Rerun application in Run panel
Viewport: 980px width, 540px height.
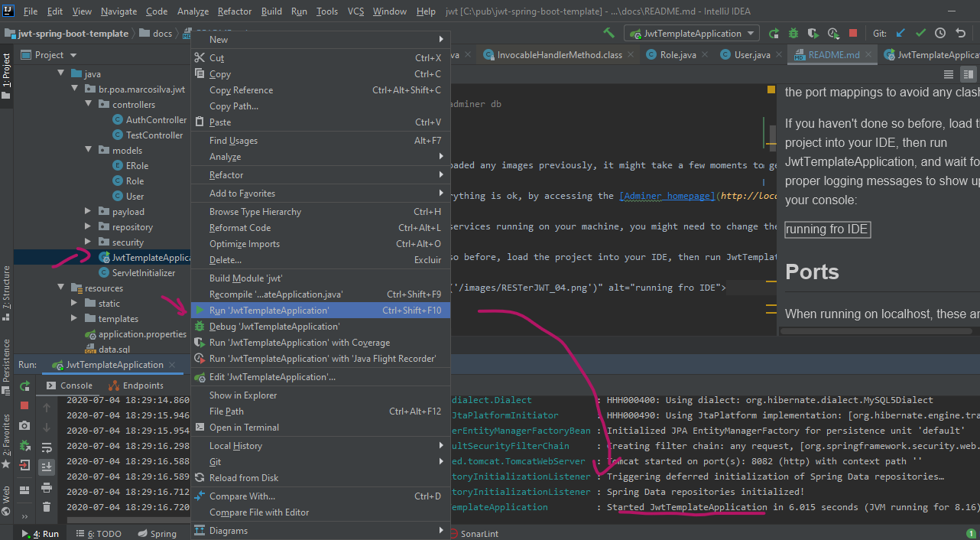(x=24, y=386)
